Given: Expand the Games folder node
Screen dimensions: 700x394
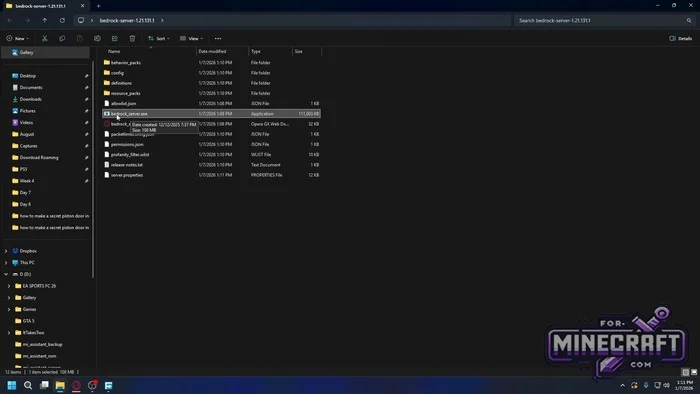Looking at the screenshot, I should point(9,309).
